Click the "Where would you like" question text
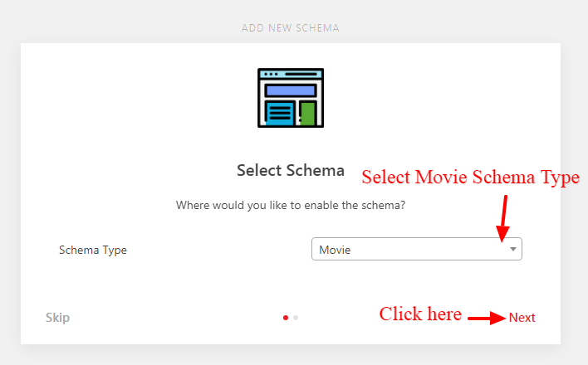This screenshot has width=588, height=365. pos(291,206)
